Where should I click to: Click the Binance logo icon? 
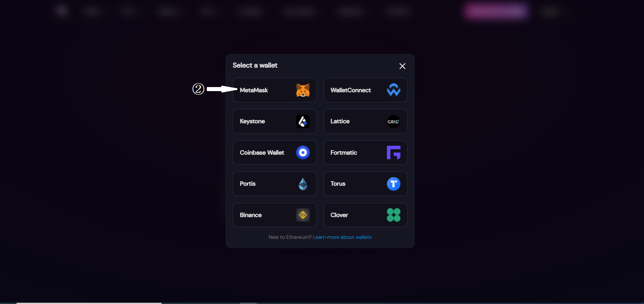tap(303, 215)
